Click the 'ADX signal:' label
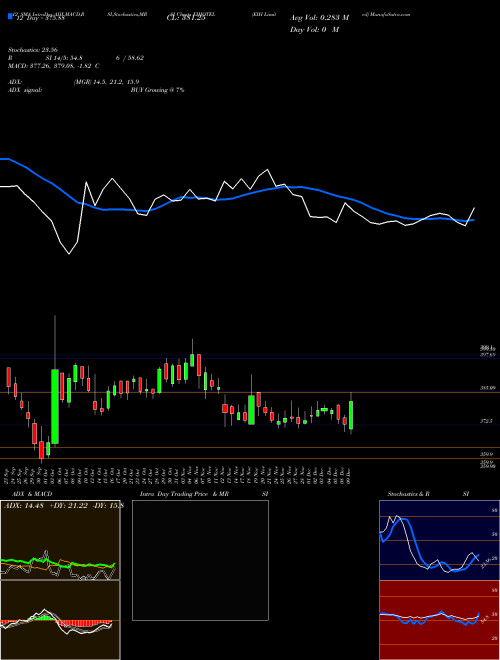The height and width of the screenshot is (660, 500). coord(24,90)
